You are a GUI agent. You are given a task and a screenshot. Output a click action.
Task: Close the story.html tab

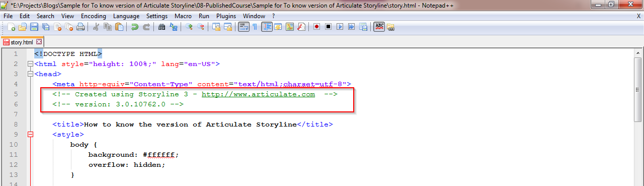[39, 42]
